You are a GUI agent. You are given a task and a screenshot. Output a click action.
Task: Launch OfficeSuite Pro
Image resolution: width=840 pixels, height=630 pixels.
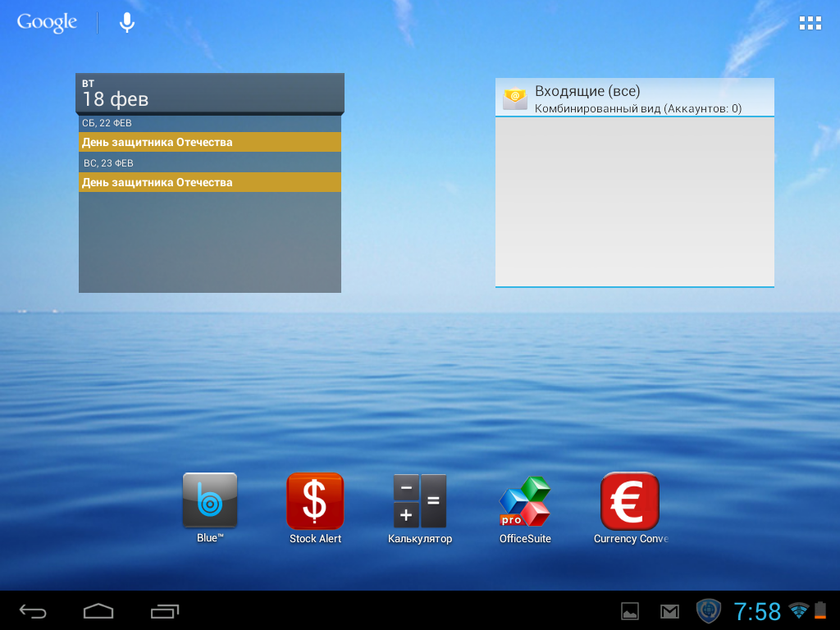pos(525,500)
